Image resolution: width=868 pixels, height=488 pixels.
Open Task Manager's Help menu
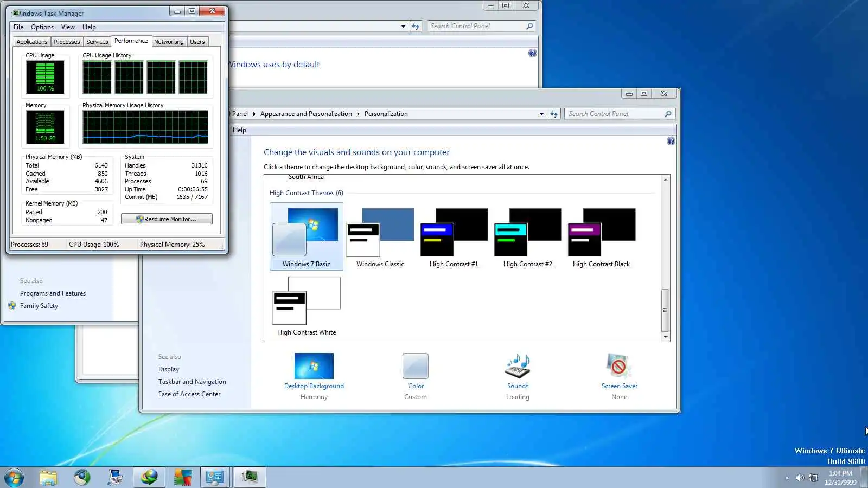(89, 27)
